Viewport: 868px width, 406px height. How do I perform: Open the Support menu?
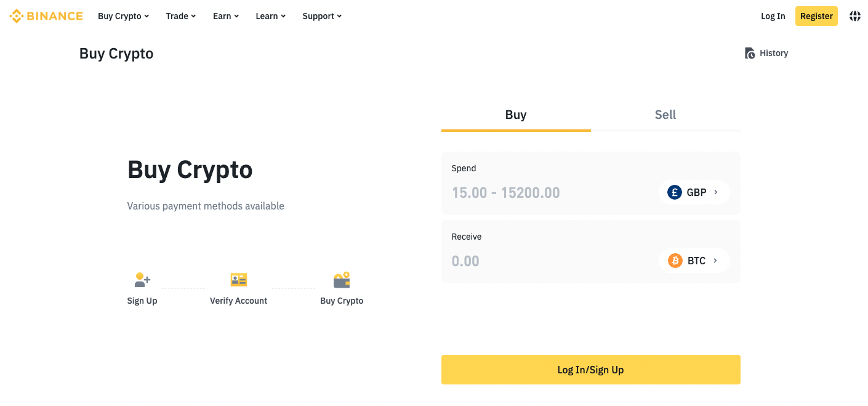click(x=321, y=16)
